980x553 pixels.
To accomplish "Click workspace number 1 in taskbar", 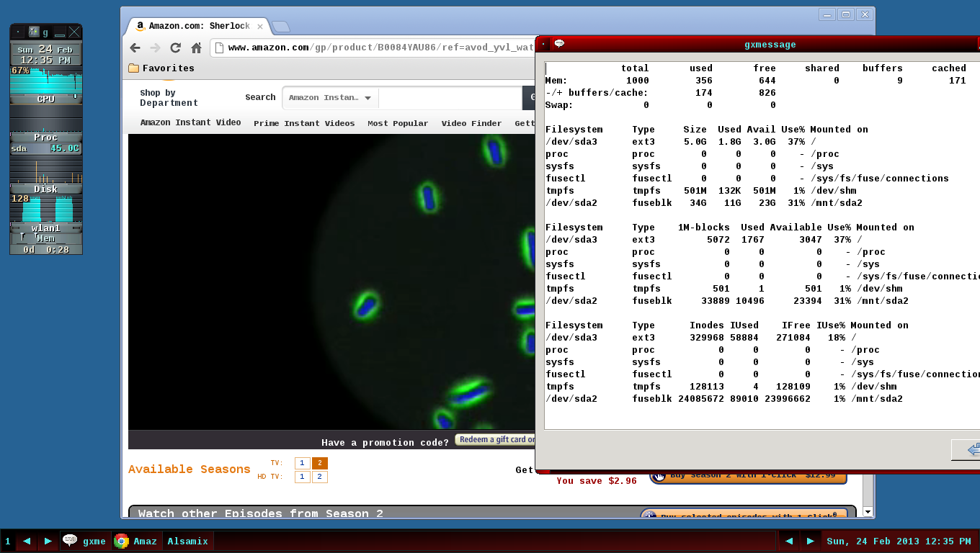I will pyautogui.click(x=8, y=541).
